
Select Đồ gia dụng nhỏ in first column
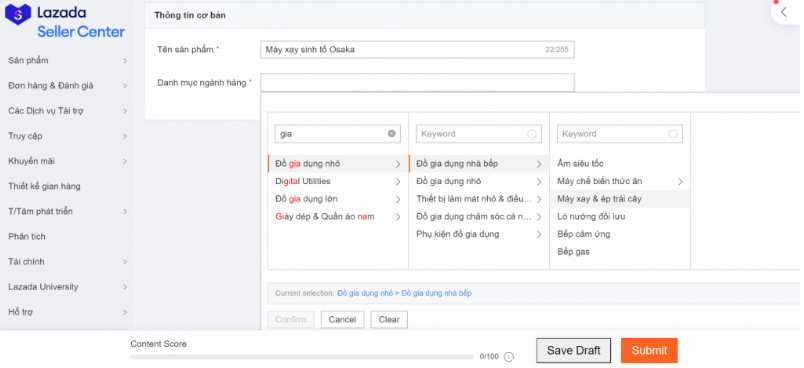tap(338, 163)
